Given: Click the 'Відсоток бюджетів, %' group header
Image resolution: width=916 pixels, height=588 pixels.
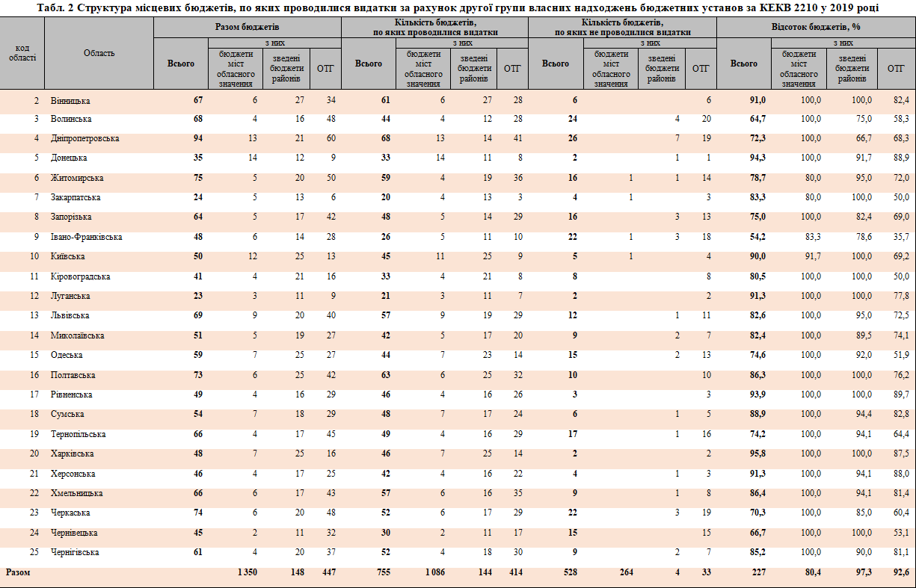Looking at the screenshot, I should 815,27.
